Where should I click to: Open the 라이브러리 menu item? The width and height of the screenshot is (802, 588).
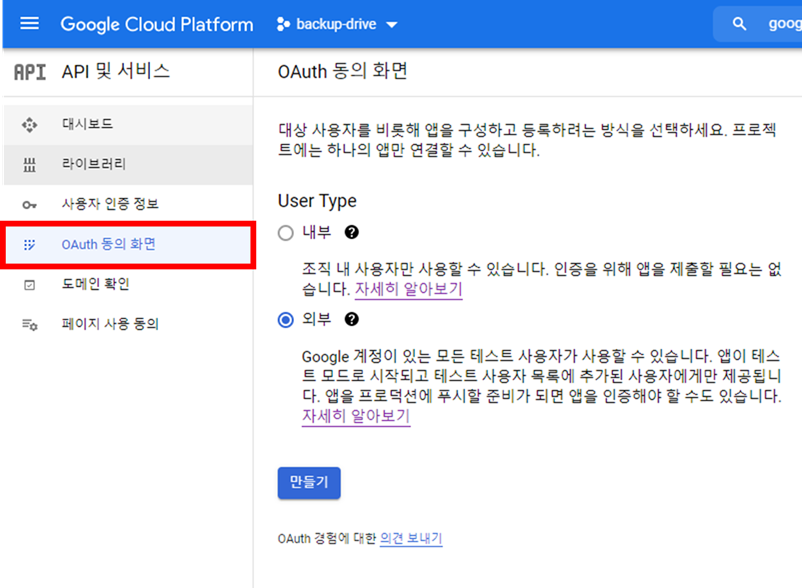pyautogui.click(x=128, y=164)
